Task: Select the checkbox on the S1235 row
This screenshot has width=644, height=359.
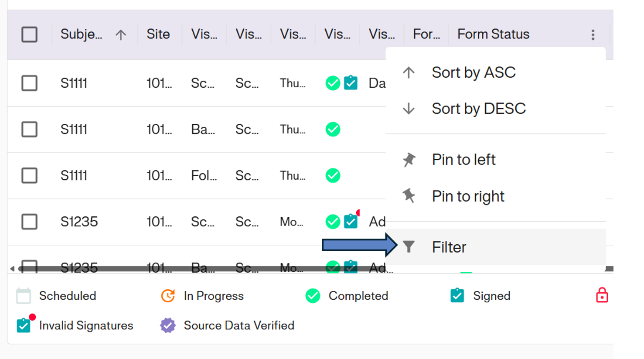Action: click(30, 222)
